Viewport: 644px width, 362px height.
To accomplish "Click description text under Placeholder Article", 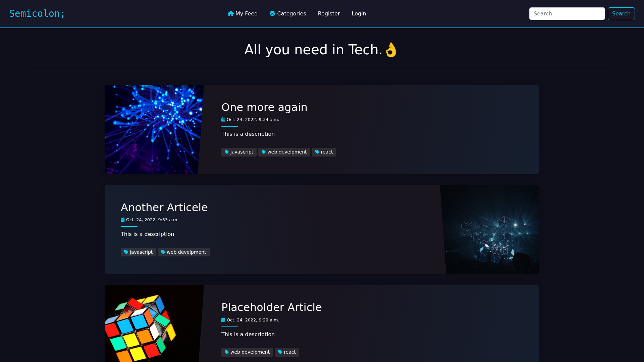I will [248, 334].
